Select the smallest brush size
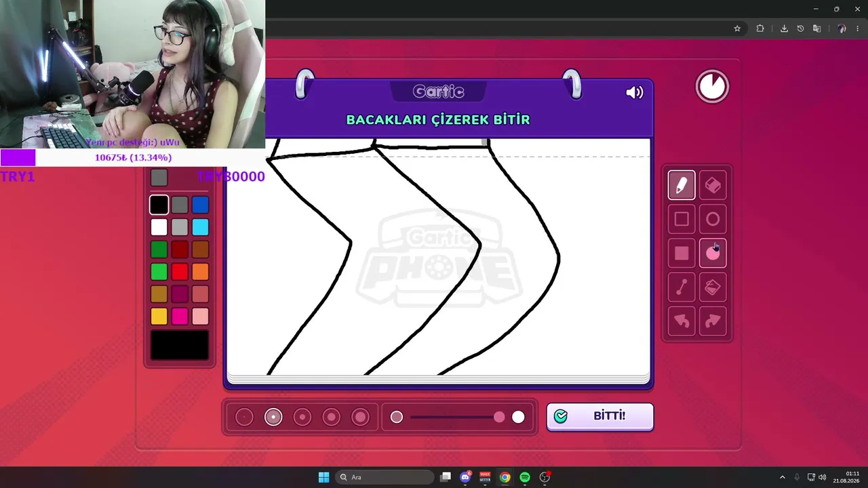The height and width of the screenshot is (488, 868). click(x=244, y=417)
